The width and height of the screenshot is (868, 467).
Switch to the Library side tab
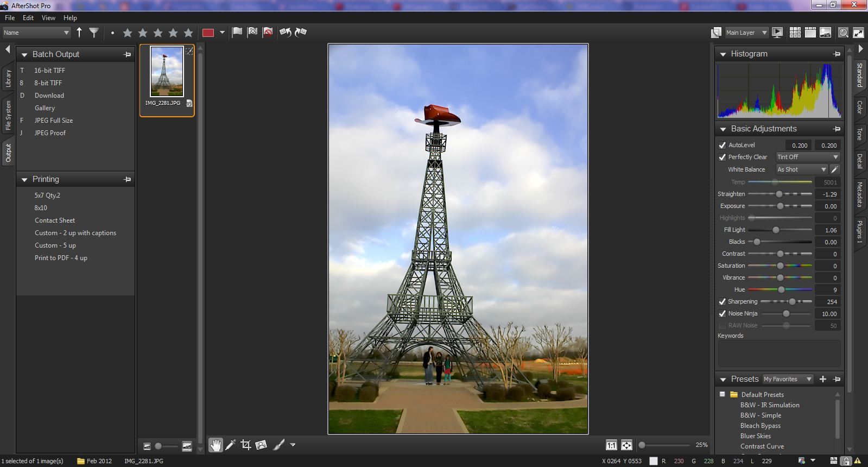point(8,79)
